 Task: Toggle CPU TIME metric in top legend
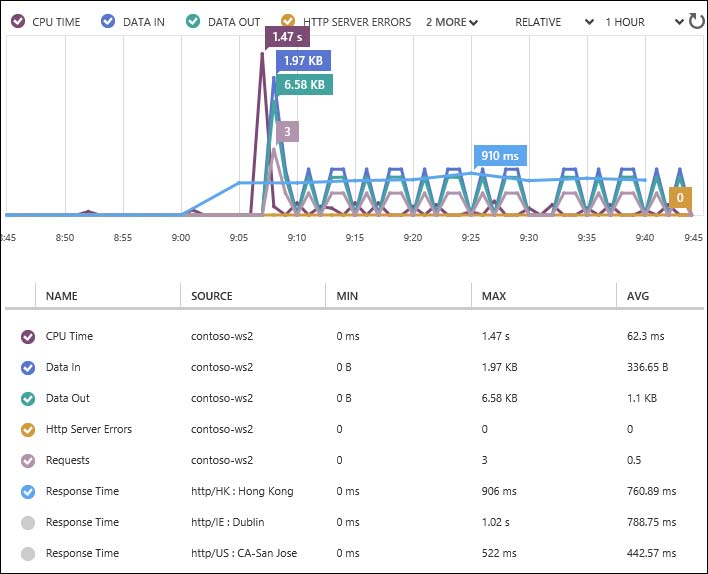15,21
